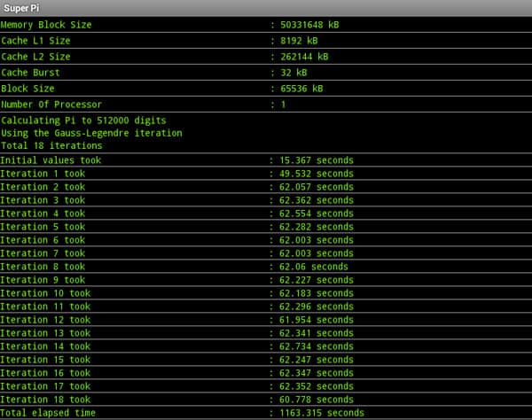Click the 62.227 seconds value
Screen dimensions: 532x420
point(317,280)
